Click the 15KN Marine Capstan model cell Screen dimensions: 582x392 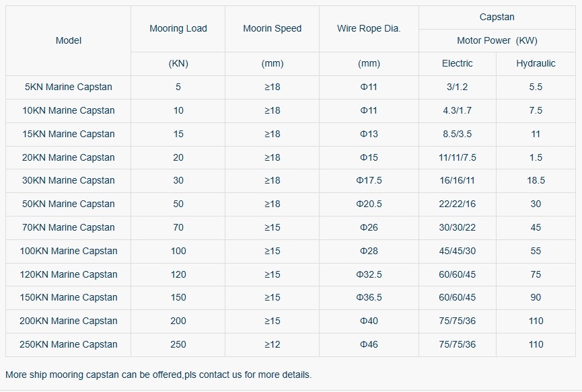[x=68, y=134]
